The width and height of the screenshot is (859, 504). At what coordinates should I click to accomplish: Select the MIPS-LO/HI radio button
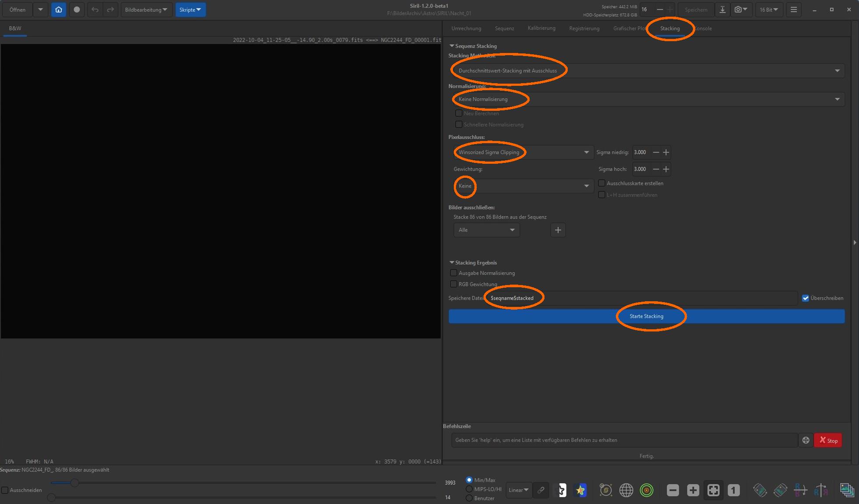pyautogui.click(x=469, y=489)
